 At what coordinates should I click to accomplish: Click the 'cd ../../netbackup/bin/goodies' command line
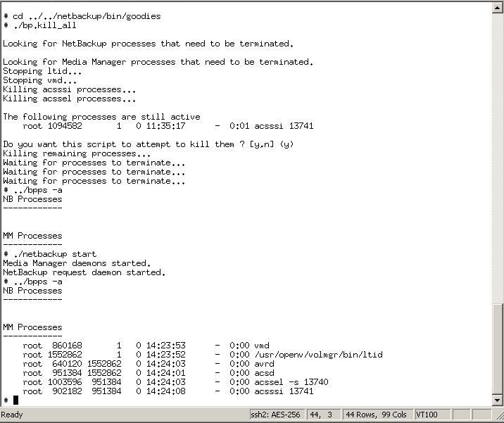(x=82, y=16)
